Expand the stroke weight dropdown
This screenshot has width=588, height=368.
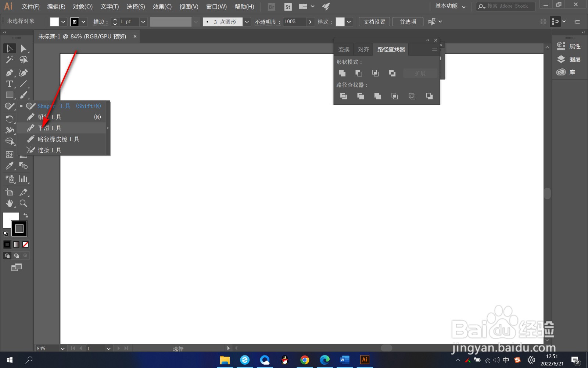pos(143,22)
